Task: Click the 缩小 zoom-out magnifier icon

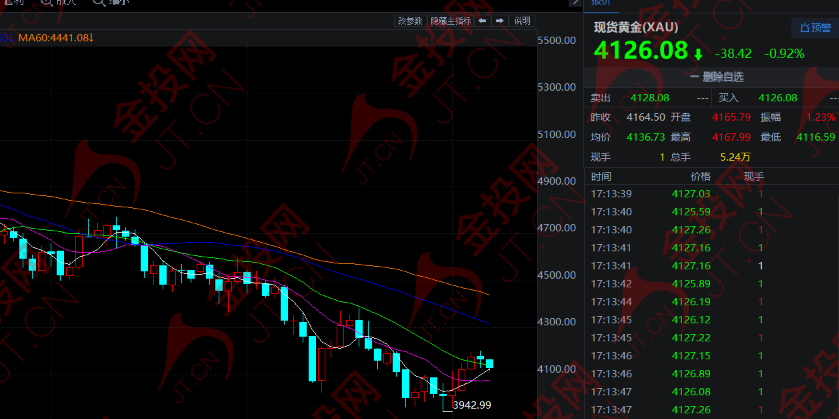Action: (98, 2)
